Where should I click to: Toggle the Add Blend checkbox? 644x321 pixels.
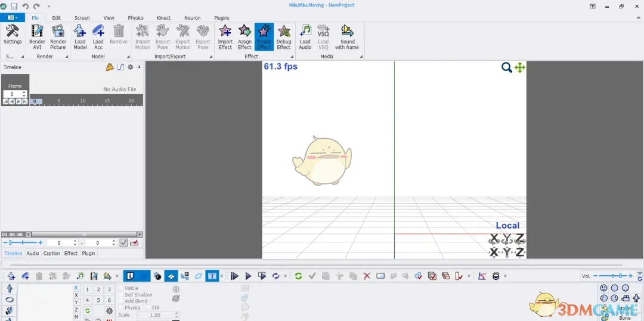point(120,301)
